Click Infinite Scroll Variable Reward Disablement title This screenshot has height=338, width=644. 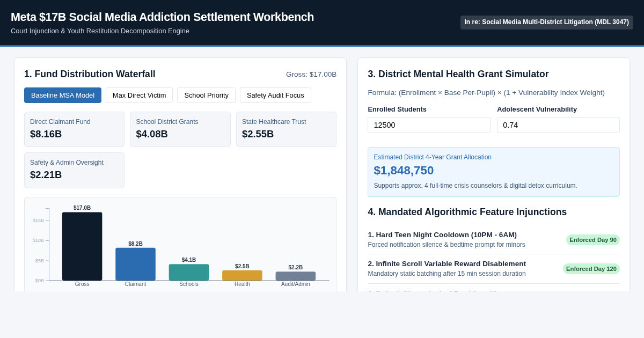[x=447, y=264]
